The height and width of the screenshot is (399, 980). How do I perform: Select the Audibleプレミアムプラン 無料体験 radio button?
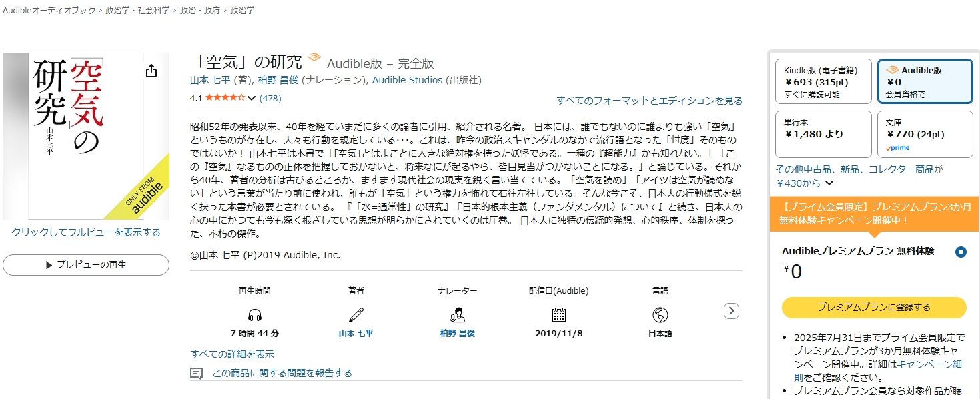961,252
